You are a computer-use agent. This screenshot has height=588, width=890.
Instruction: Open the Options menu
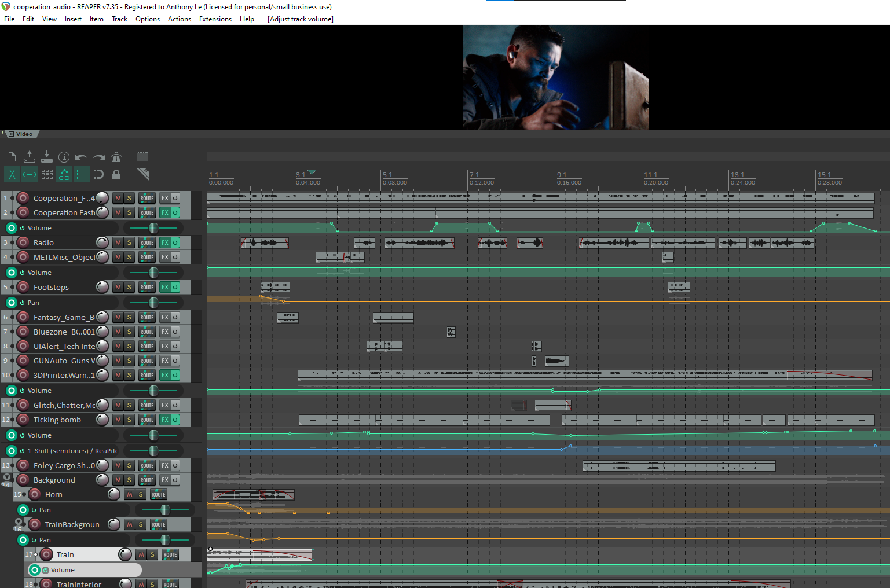pos(148,19)
